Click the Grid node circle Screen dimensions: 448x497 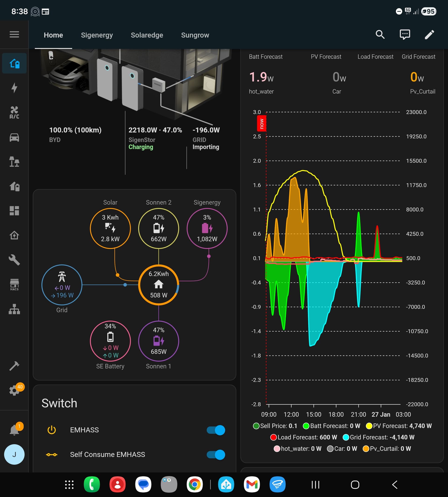(62, 285)
